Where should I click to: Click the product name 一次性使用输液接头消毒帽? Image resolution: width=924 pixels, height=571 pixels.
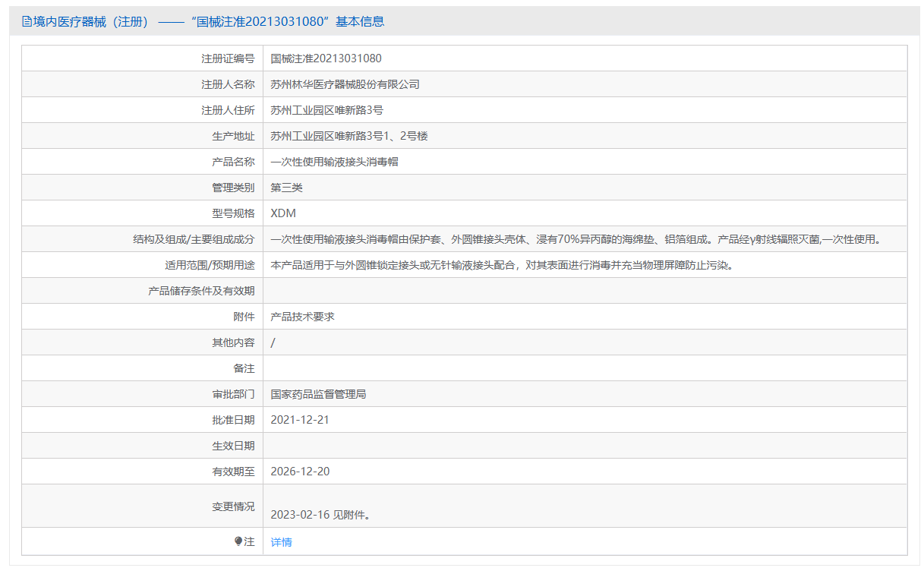pyautogui.click(x=335, y=162)
